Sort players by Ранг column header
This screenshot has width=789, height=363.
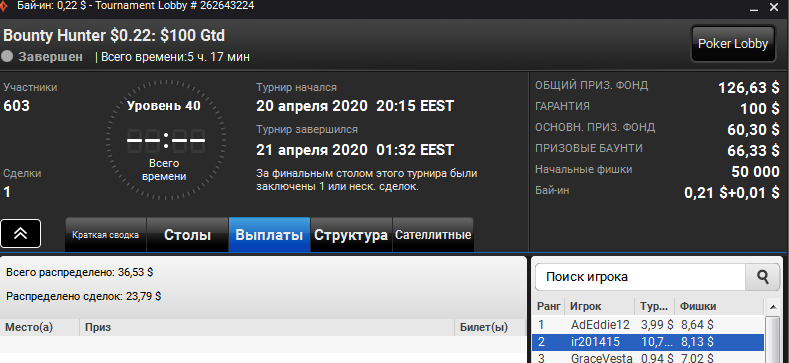pos(549,306)
